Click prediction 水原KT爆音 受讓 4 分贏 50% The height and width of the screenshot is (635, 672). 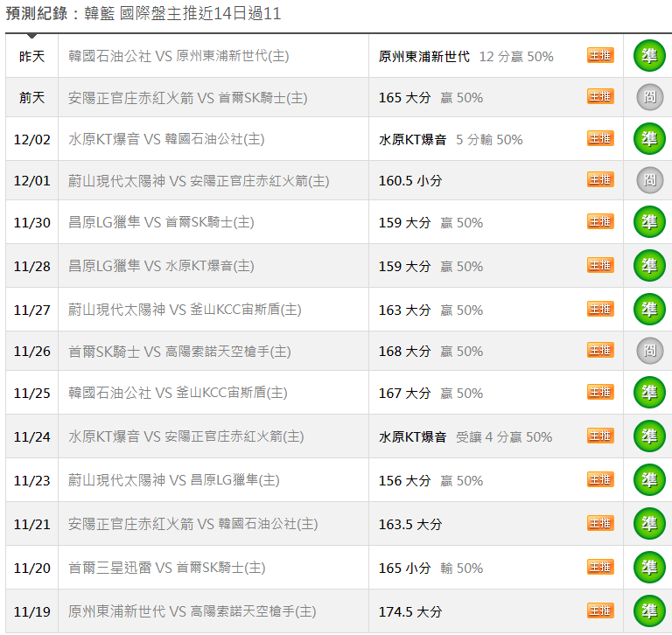pyautogui.click(x=465, y=437)
